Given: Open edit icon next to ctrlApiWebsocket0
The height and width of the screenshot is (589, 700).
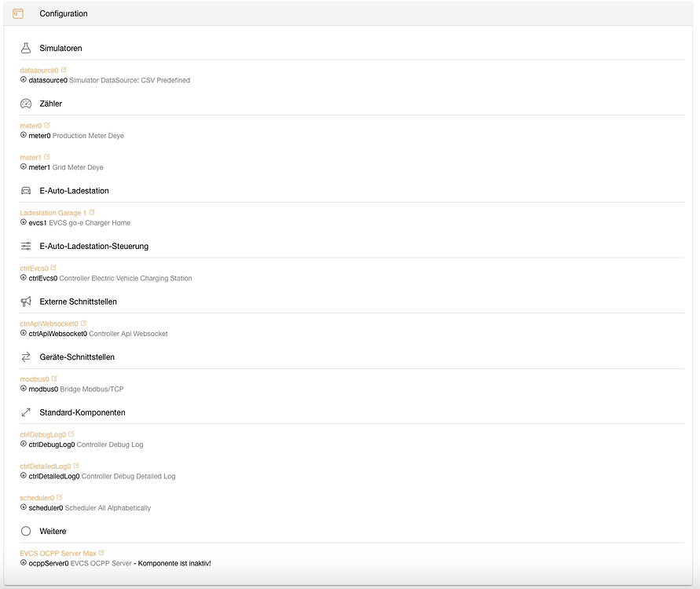Looking at the screenshot, I should [83, 323].
